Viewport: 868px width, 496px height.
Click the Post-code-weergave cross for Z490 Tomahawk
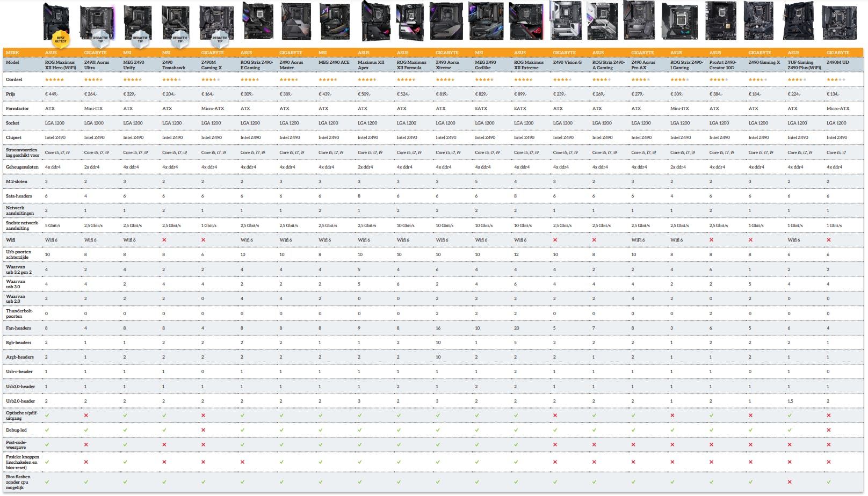164,444
